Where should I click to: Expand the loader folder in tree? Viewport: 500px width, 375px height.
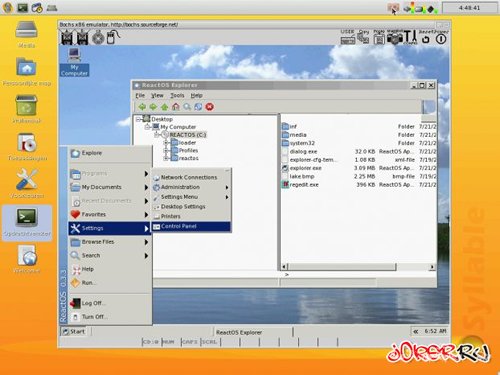[166, 143]
